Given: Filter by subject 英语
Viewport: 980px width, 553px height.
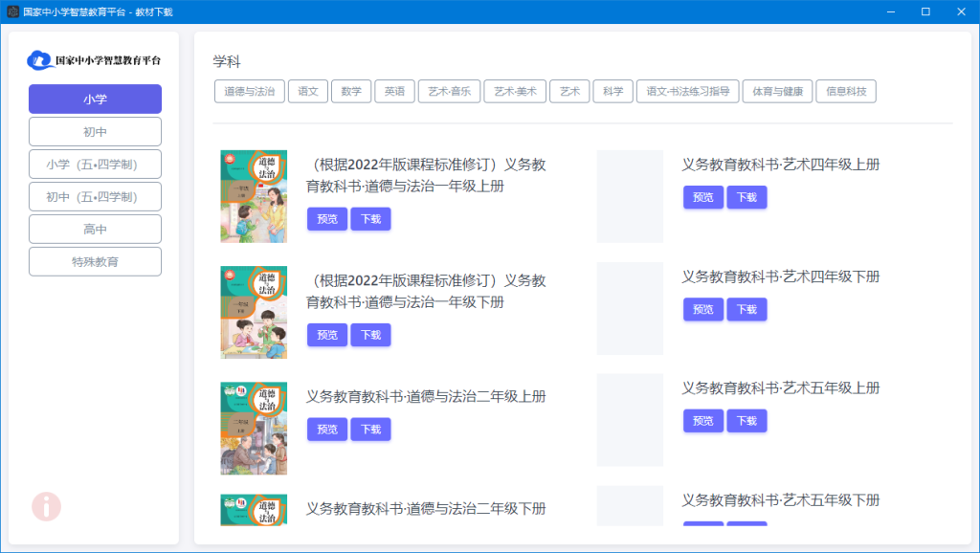Looking at the screenshot, I should 394,91.
